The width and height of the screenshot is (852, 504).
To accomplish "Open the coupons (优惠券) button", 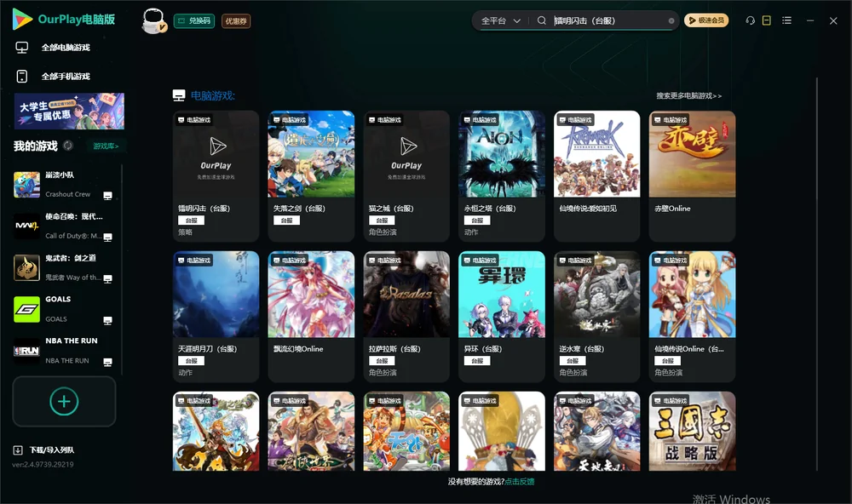I will pos(236,21).
